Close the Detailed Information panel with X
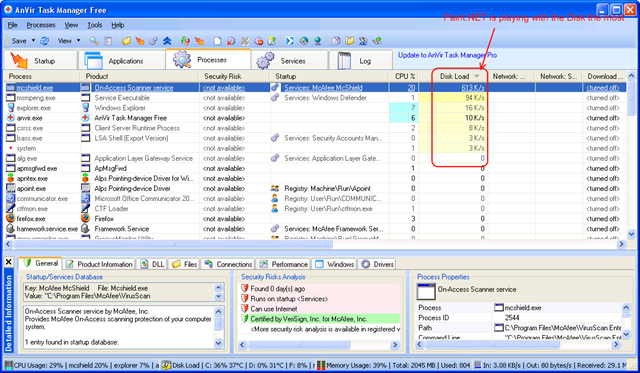 tap(9, 262)
